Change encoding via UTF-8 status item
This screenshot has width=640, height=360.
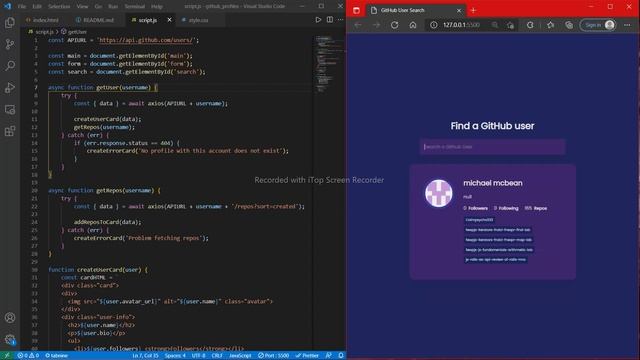pos(199,356)
